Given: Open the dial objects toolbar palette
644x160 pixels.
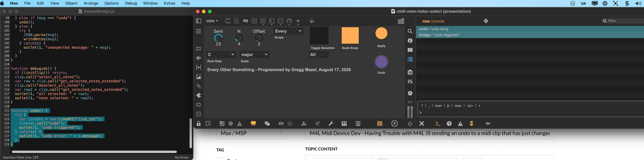Looking at the screenshot, I should (289, 21).
